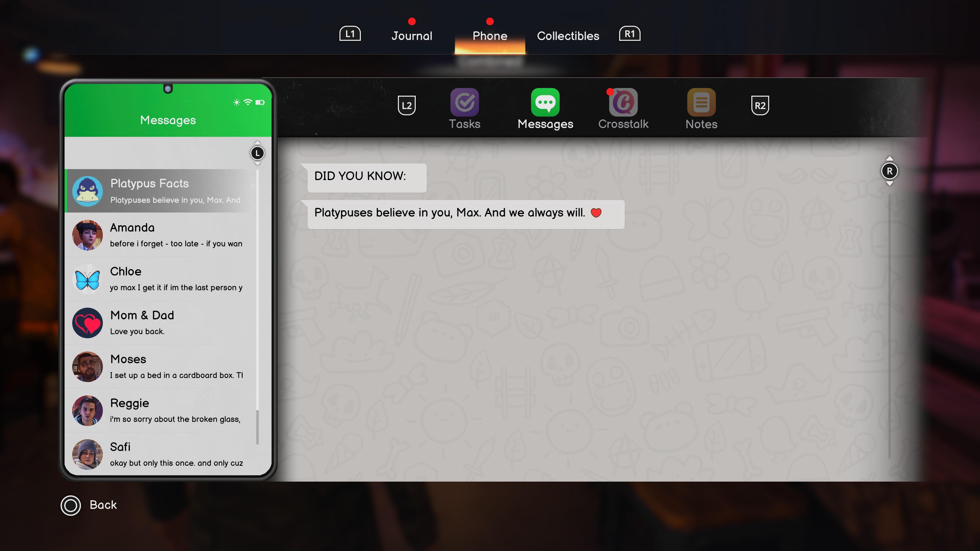Viewport: 980px width, 551px height.
Task: Open Amanda's message conversation
Action: tap(167, 235)
